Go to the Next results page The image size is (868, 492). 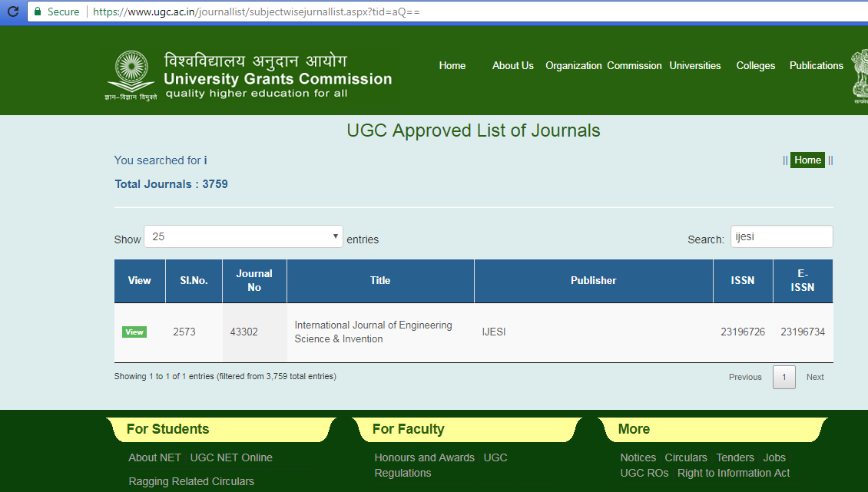(x=814, y=378)
